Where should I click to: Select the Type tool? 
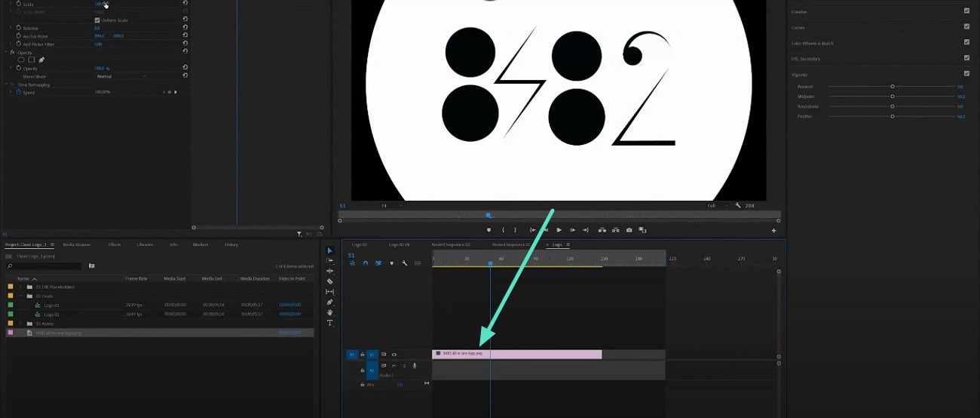(329, 323)
